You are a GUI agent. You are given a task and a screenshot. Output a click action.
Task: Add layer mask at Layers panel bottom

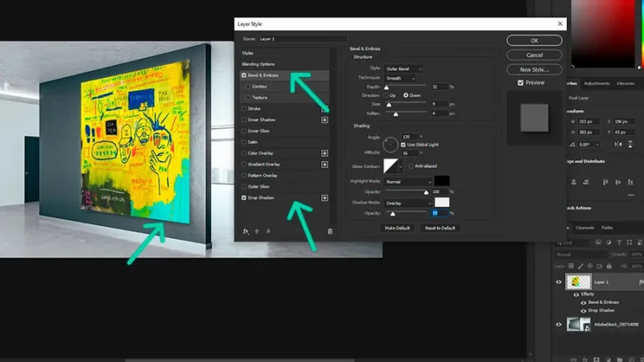pyautogui.click(x=597, y=360)
